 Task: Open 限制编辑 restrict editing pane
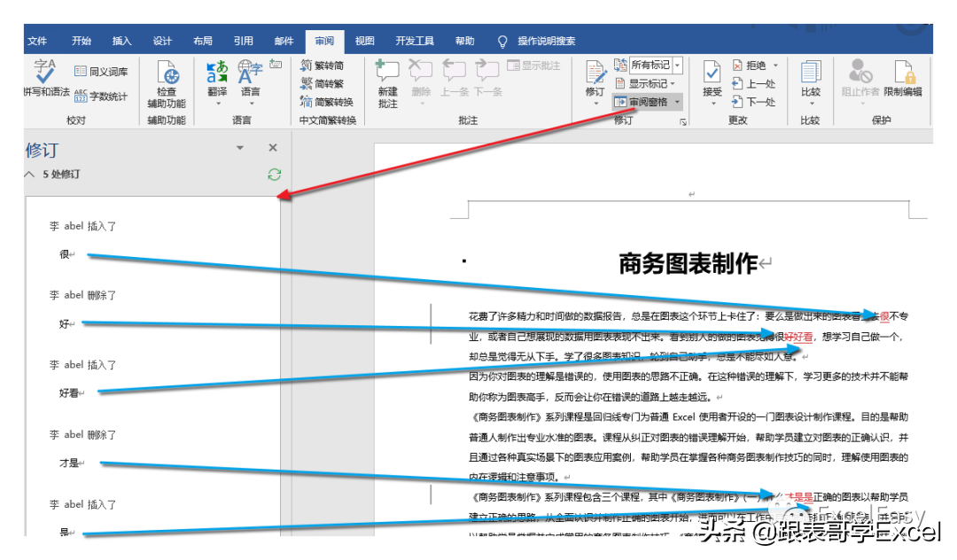(x=906, y=80)
